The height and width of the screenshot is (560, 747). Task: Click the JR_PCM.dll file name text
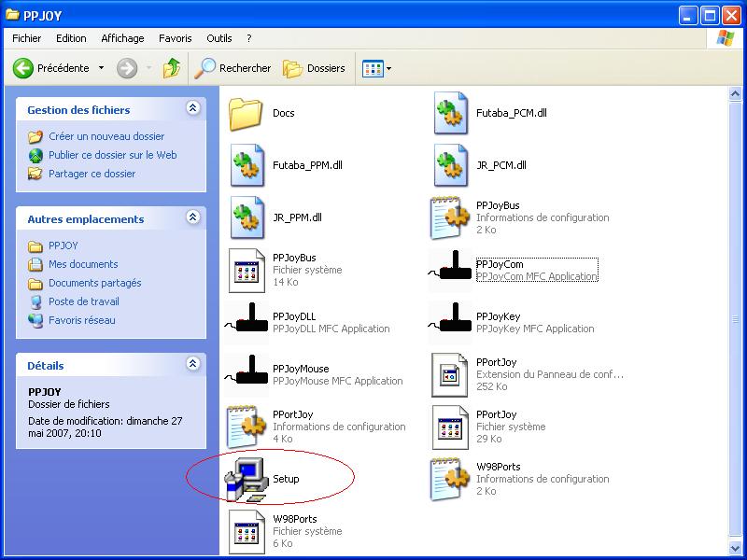[501, 165]
